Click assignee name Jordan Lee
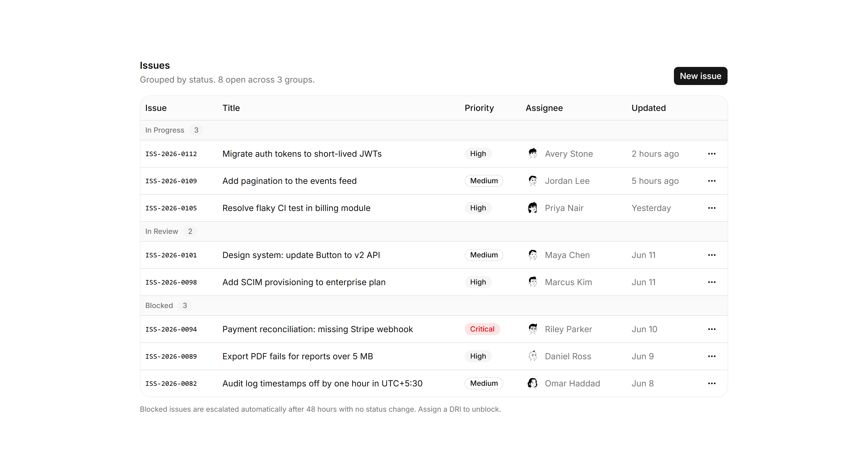 (567, 181)
